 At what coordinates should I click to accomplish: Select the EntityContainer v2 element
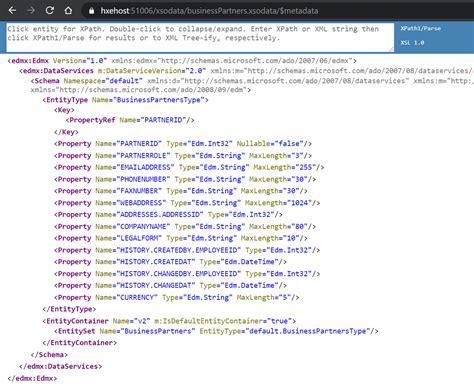pos(169,321)
